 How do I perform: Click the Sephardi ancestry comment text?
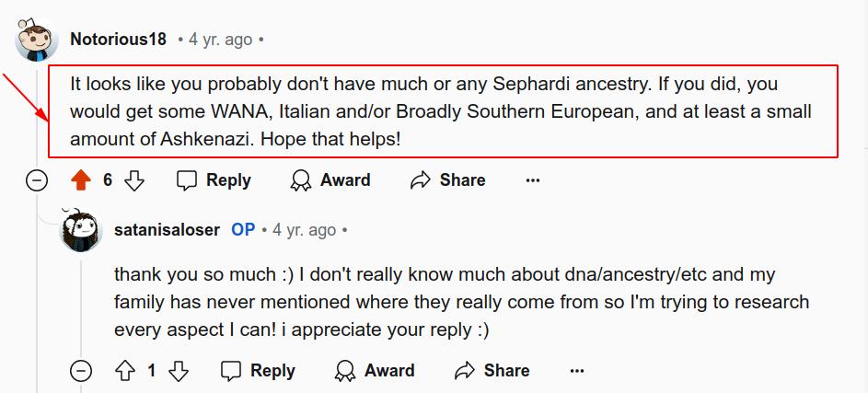442,111
